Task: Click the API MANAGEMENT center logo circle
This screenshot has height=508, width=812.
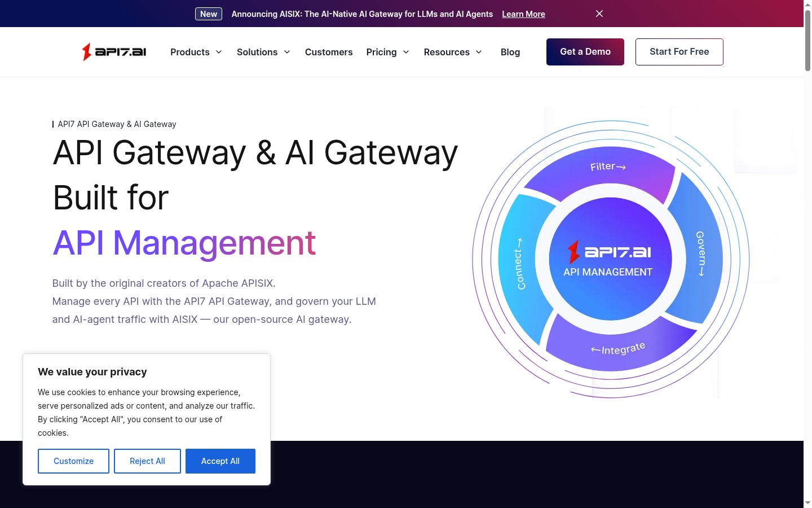Action: pos(610,259)
